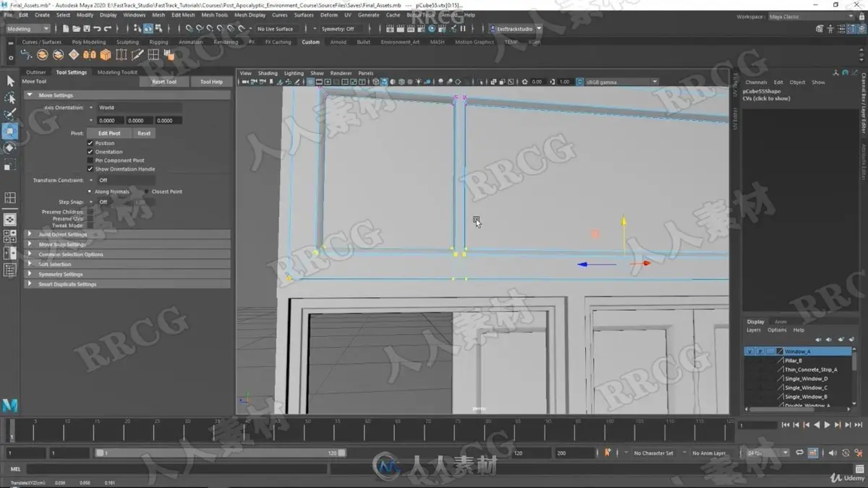The image size is (868, 488).
Task: Click the pivot Reset button
Action: (x=144, y=133)
